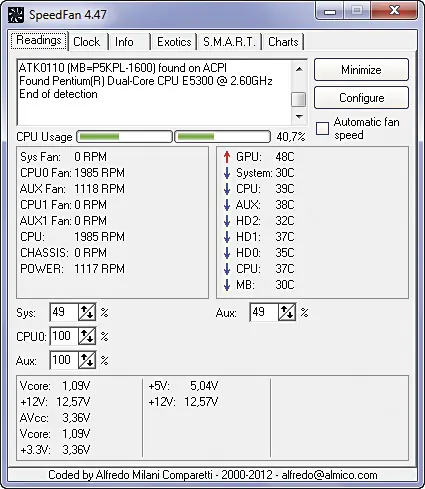Open the Charts tab
Screen dimensions: 425x489
tap(283, 42)
